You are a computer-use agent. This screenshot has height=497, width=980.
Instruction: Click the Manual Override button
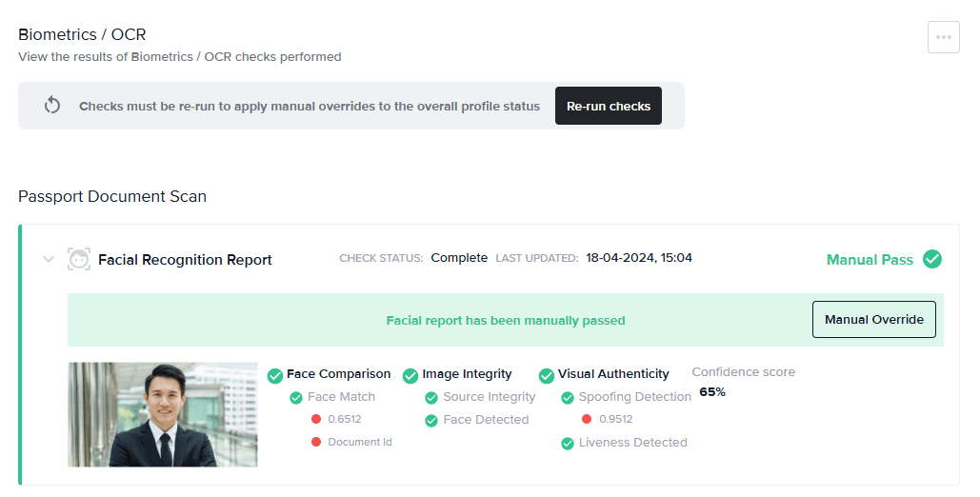point(873,320)
